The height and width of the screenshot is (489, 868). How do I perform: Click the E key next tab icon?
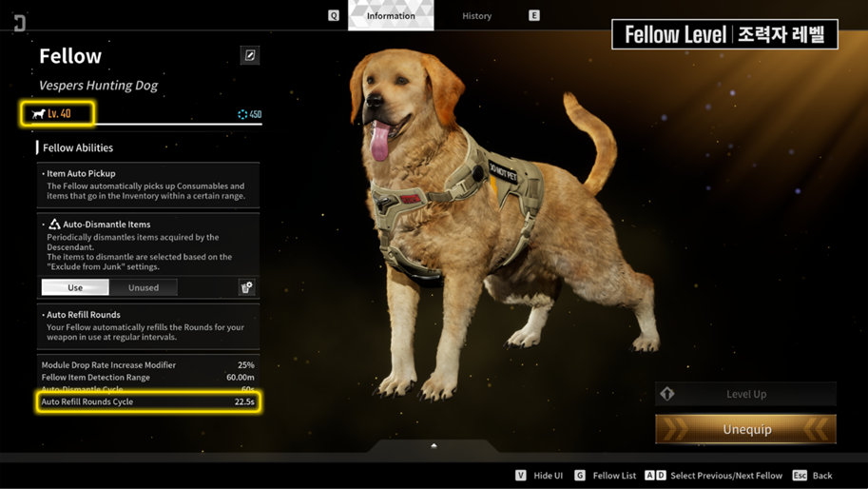click(533, 15)
